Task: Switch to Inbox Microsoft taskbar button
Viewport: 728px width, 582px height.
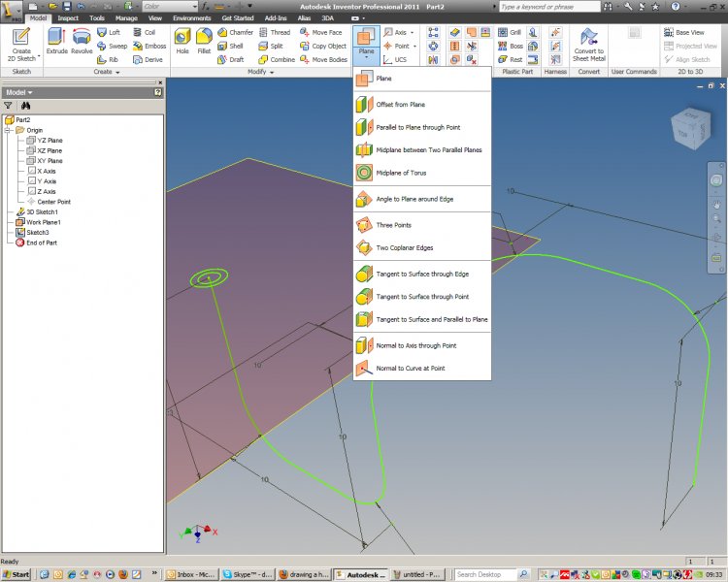Action: (x=191, y=574)
